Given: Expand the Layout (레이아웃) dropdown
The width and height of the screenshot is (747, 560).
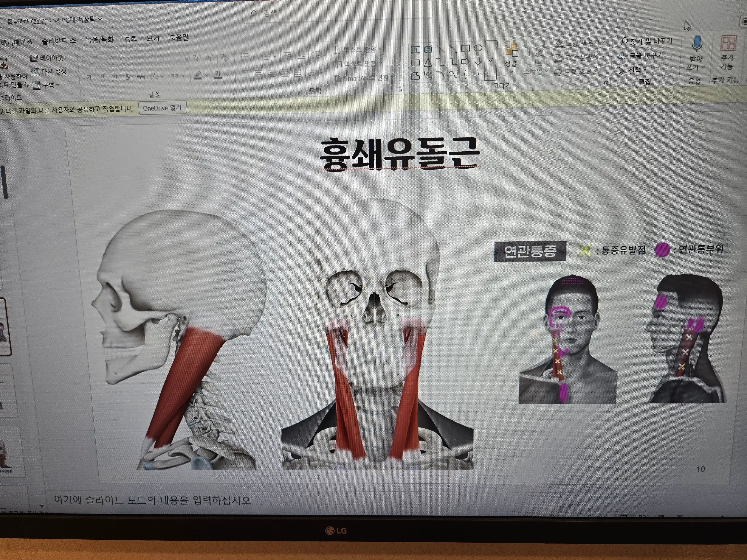Looking at the screenshot, I should tap(49, 58).
